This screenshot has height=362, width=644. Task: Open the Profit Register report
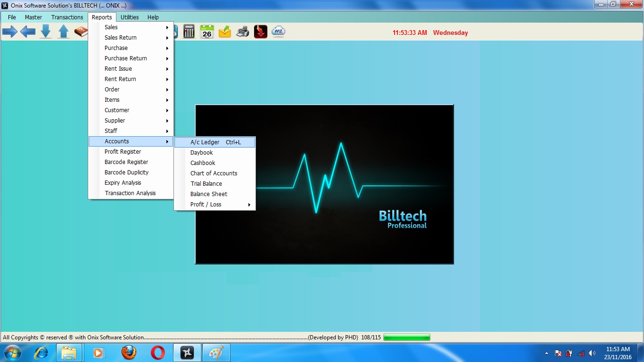[131, 152]
